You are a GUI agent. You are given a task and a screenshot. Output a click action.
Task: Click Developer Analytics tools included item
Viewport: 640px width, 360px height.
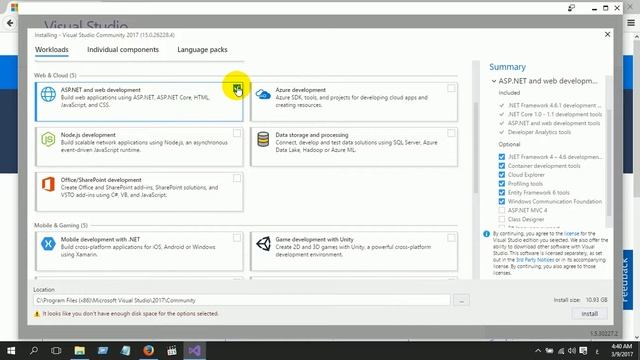[539, 132]
